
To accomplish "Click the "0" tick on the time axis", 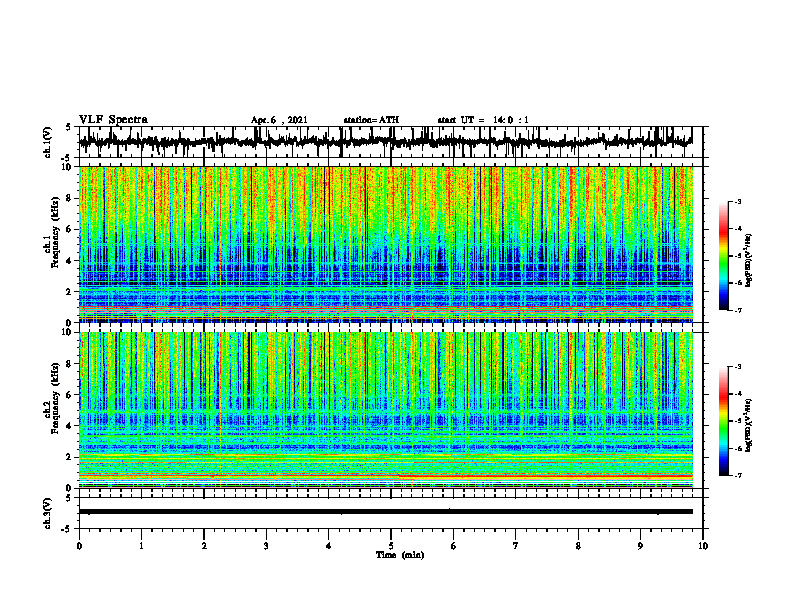I will tap(79, 546).
